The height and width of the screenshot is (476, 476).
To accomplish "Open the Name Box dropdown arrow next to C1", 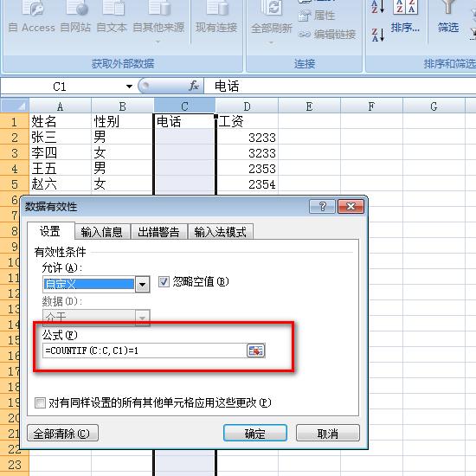I will tap(129, 87).
